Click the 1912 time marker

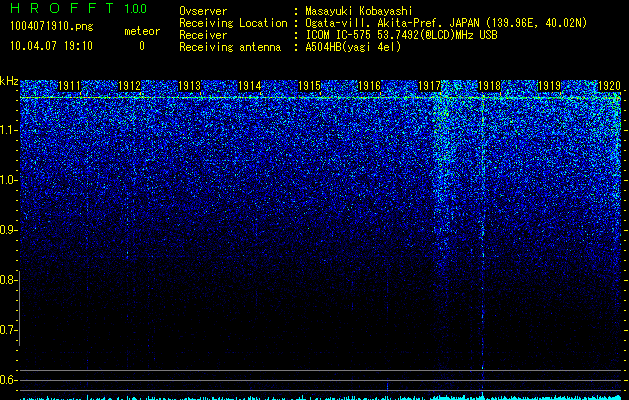pos(130,86)
